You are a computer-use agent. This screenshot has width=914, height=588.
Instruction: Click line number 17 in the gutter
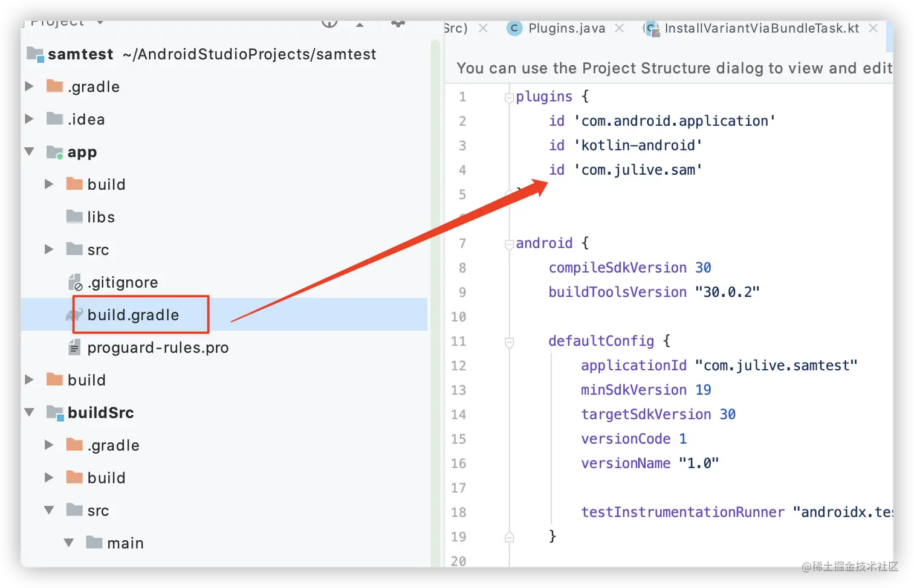click(458, 488)
